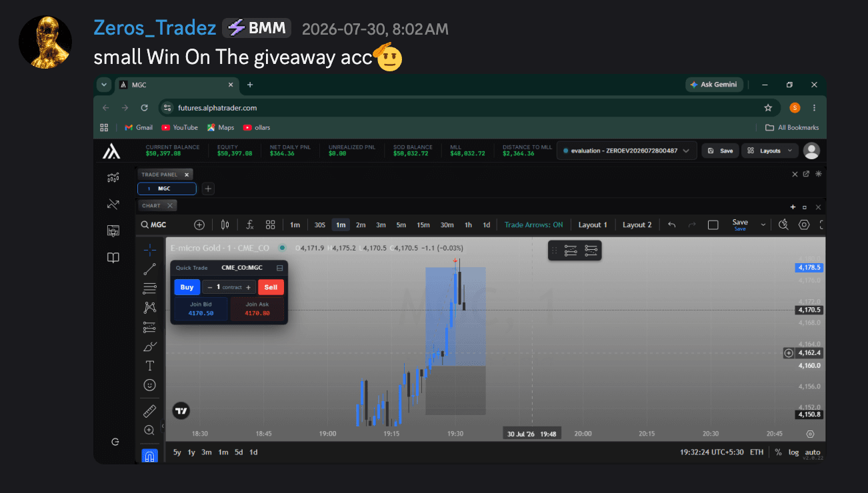Select the trend line drawing tool

pyautogui.click(x=150, y=269)
